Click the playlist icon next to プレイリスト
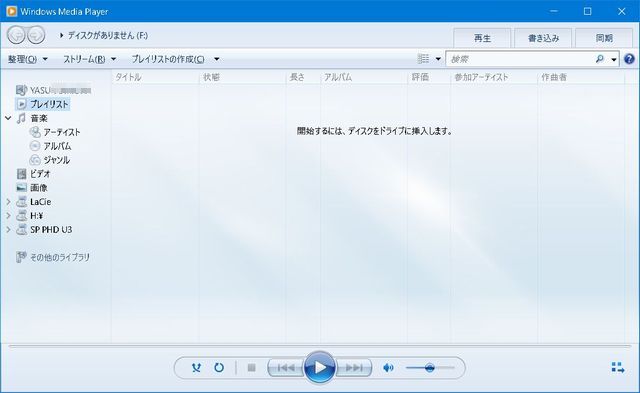 (x=22, y=104)
